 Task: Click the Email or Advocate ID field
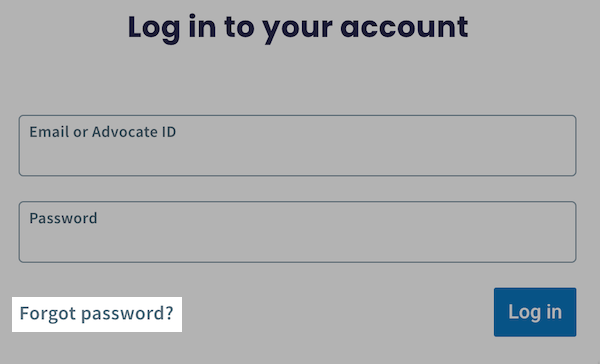pos(297,145)
